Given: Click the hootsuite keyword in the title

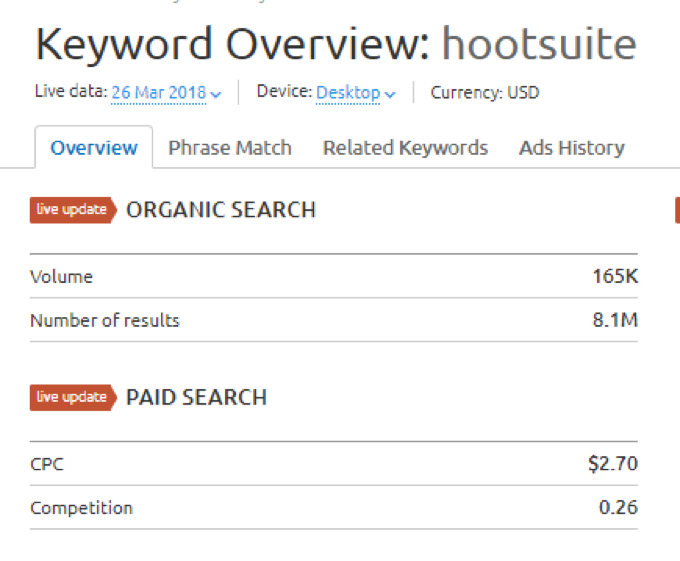Looking at the screenshot, I should (539, 45).
